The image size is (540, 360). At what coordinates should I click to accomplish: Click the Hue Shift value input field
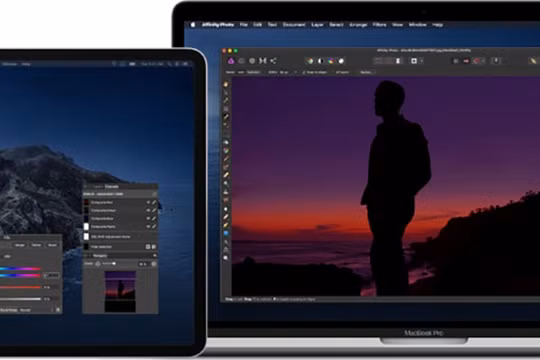pos(51,275)
